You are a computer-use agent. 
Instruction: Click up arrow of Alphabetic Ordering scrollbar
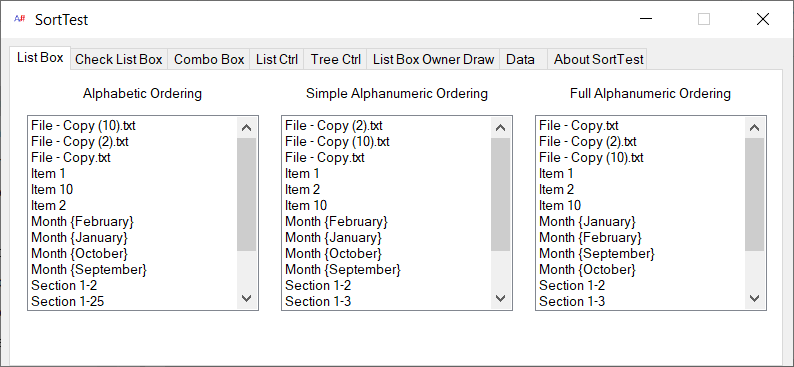pos(247,128)
